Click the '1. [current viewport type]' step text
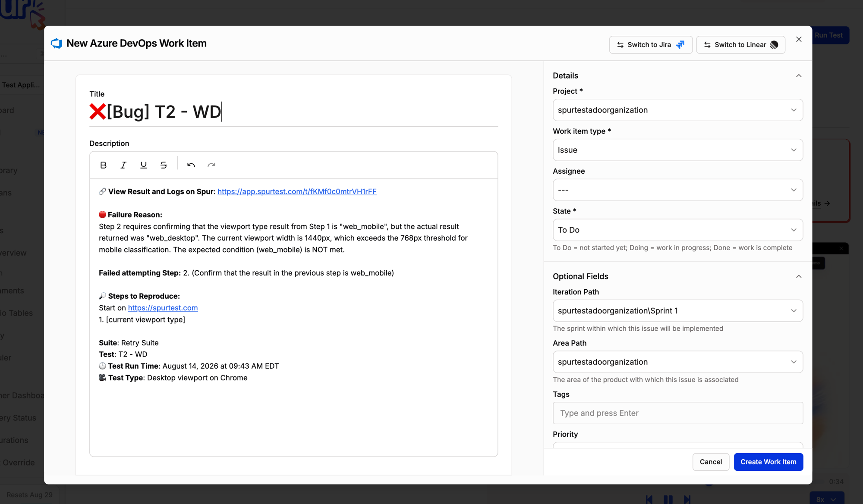The image size is (863, 504). coord(142,319)
